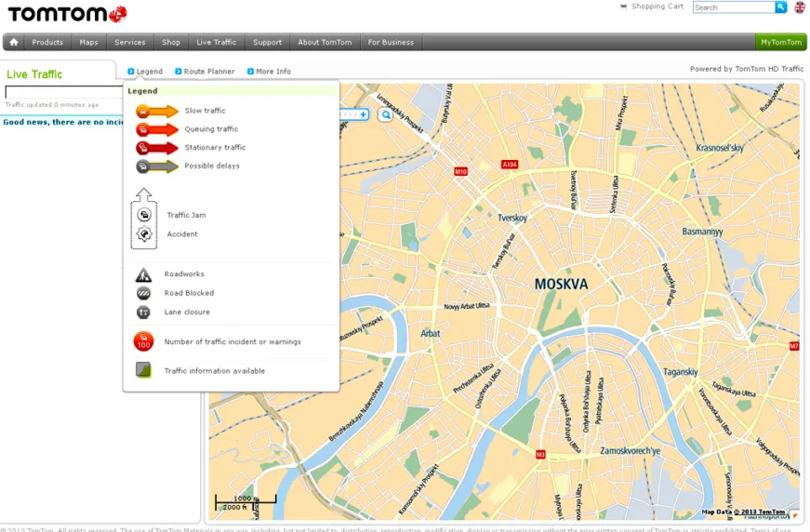This screenshot has width=810, height=532.
Task: Click the Road Blocked legend icon
Action: [x=143, y=293]
